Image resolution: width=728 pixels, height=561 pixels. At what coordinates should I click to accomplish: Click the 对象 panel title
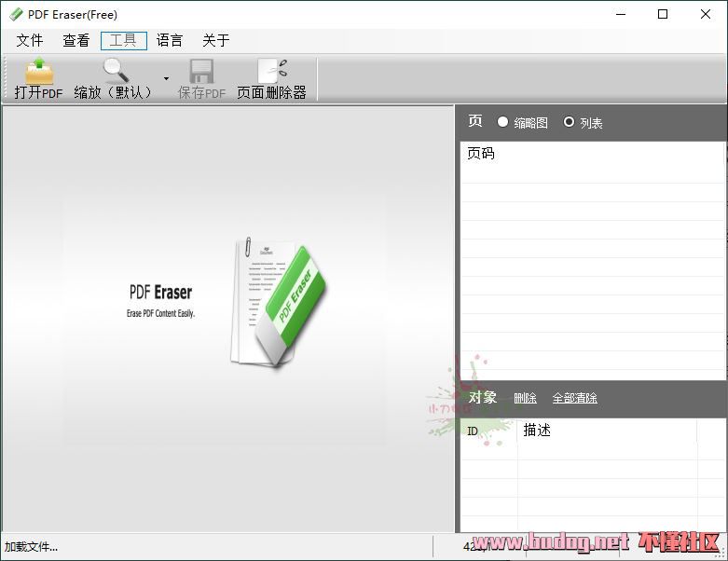point(483,397)
